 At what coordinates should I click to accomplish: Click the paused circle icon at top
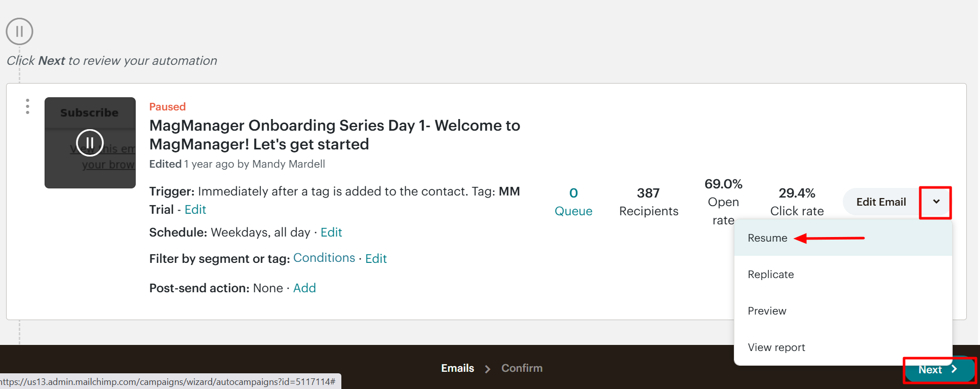point(19,31)
